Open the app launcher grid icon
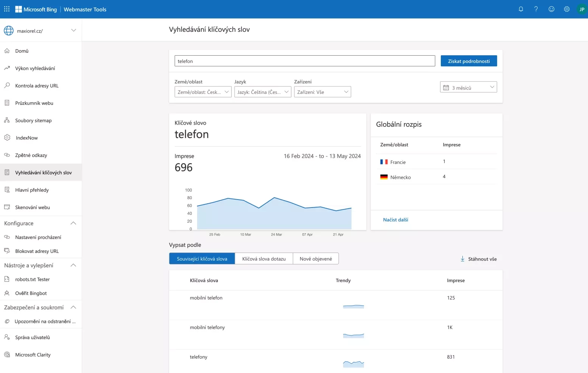 click(7, 9)
